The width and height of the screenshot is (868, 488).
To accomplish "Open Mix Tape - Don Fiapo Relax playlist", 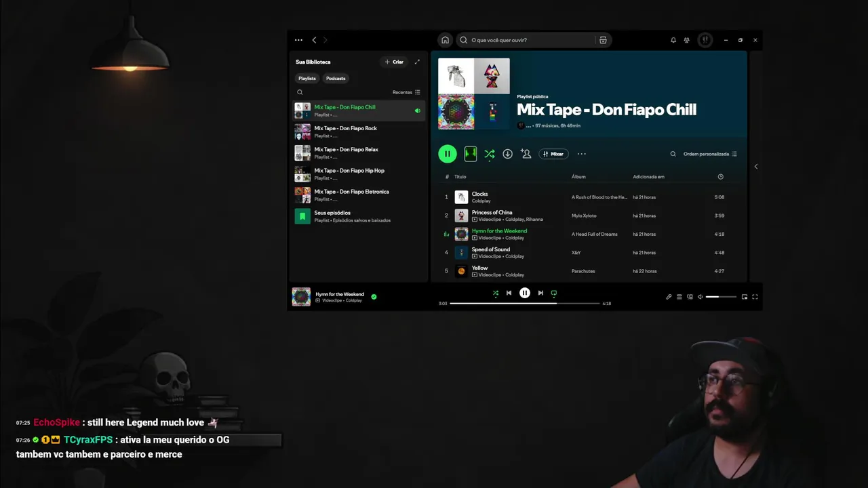I will 359,152.
